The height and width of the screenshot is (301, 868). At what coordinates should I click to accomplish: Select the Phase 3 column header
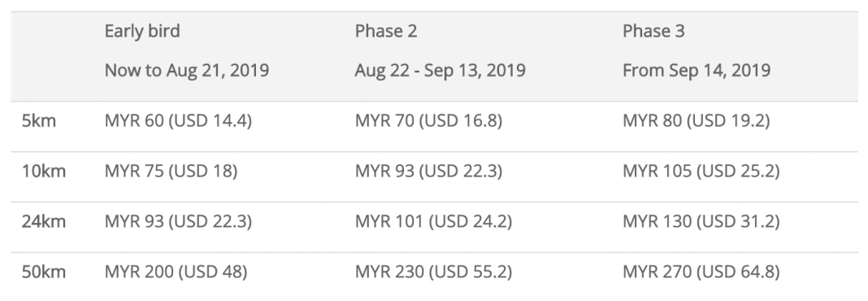653,31
